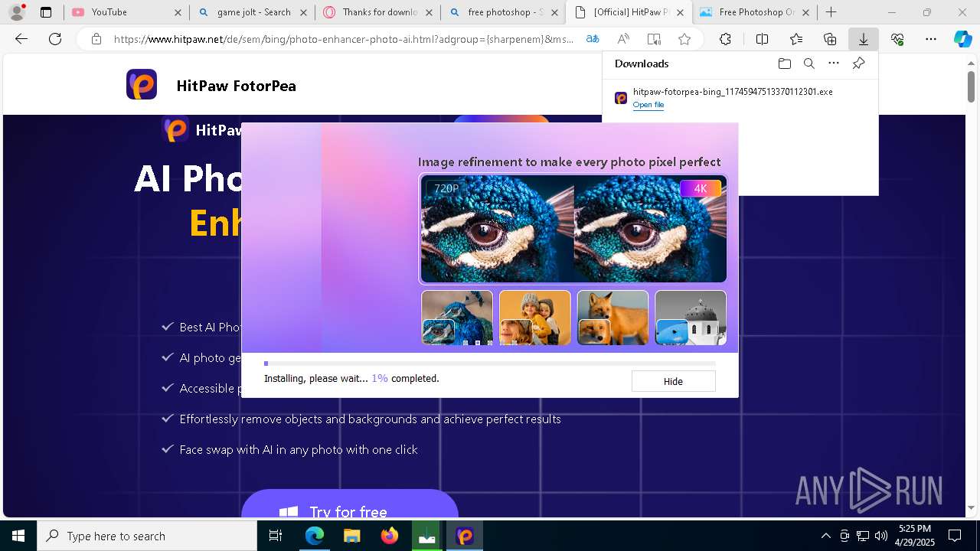
Task: Select the fox thumbnail
Action: [612, 318]
